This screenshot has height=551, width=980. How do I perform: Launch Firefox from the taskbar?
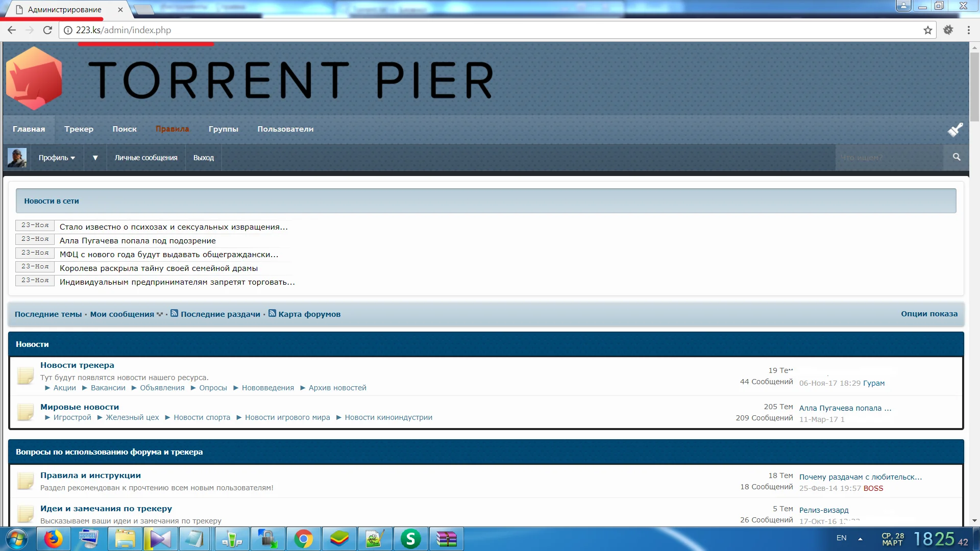53,539
